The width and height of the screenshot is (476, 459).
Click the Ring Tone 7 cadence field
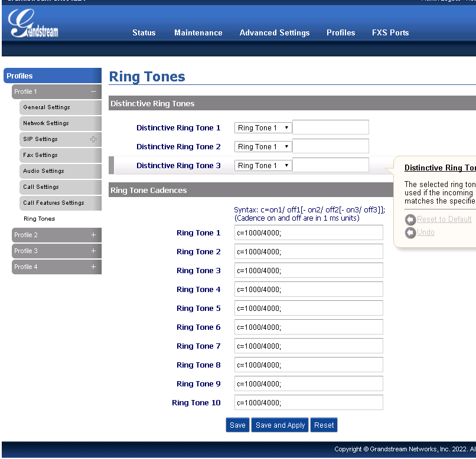tap(309, 346)
